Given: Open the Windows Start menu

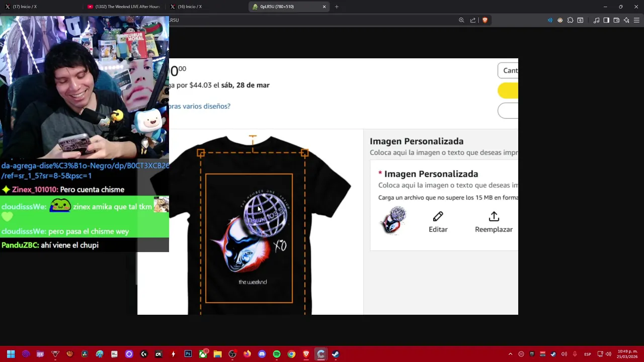Looking at the screenshot, I should pyautogui.click(x=11, y=354).
